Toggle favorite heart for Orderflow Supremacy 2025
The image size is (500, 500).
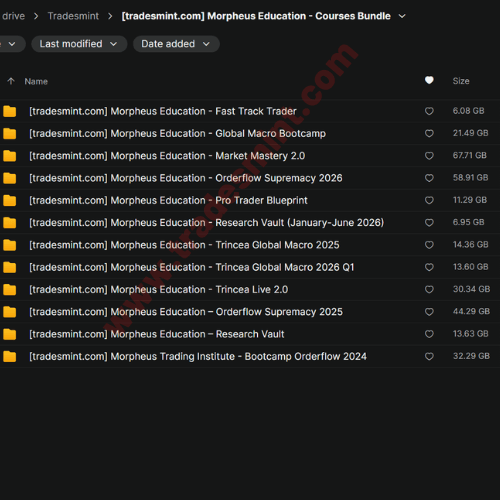point(429,312)
